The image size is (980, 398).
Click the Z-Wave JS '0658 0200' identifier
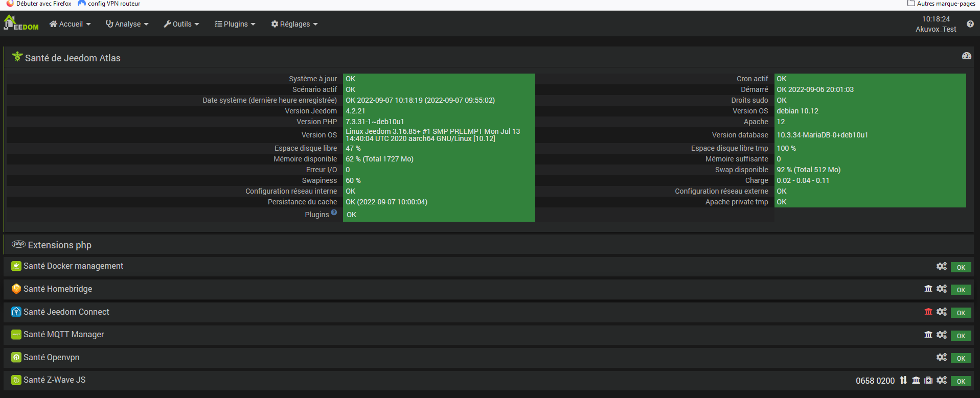(x=875, y=381)
